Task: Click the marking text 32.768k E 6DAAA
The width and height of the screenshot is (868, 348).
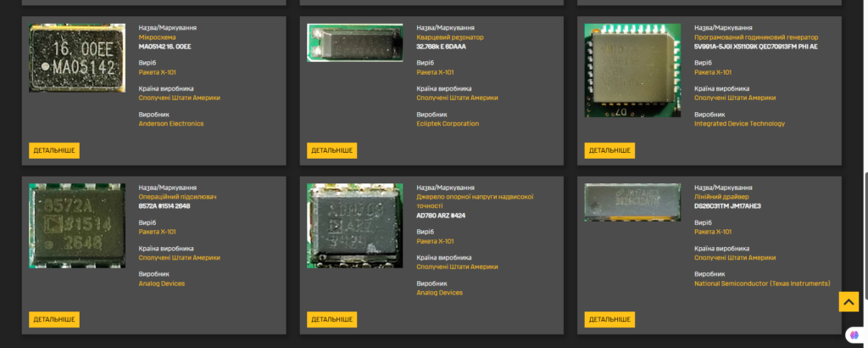Action: (441, 47)
